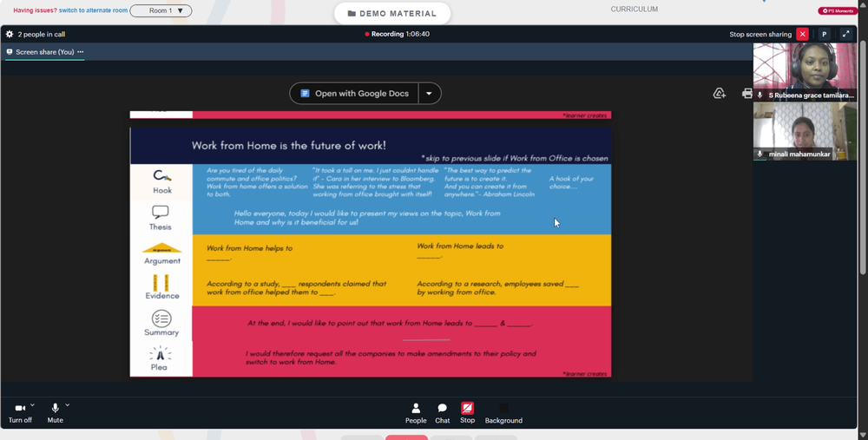Open the People panel
The height and width of the screenshot is (440, 868).
pyautogui.click(x=416, y=413)
